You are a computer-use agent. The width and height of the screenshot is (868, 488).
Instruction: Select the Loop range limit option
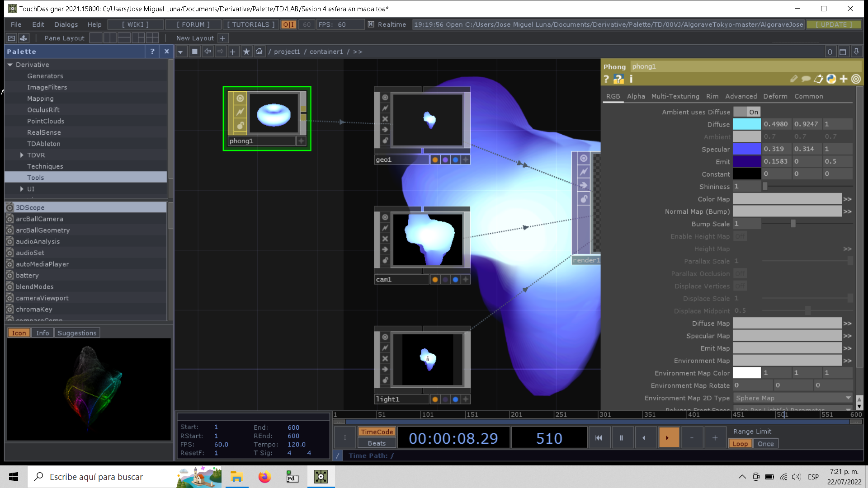[740, 444]
